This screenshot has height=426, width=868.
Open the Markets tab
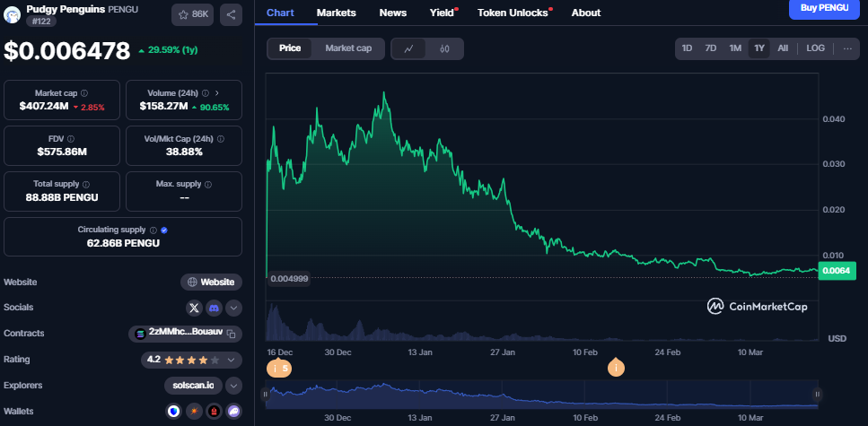click(336, 13)
